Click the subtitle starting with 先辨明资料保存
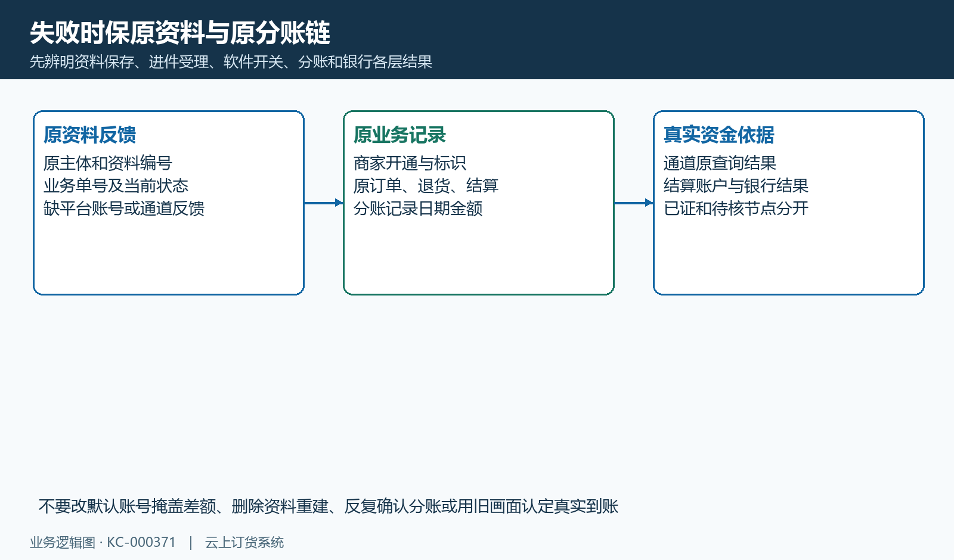Image resolution: width=954 pixels, height=560 pixels. (231, 62)
